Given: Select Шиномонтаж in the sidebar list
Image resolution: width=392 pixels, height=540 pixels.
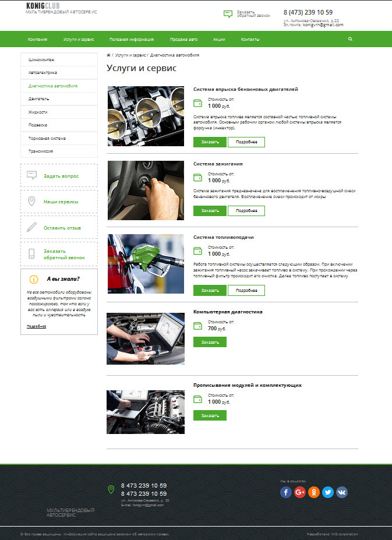Looking at the screenshot, I should pos(59,59).
